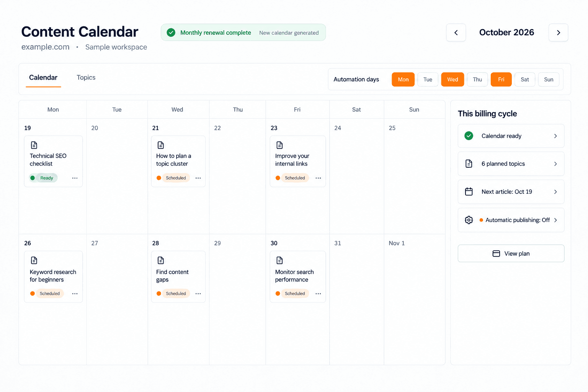The height and width of the screenshot is (392, 588).
Task: Open more options for Monitor search performance
Action: pyautogui.click(x=318, y=294)
